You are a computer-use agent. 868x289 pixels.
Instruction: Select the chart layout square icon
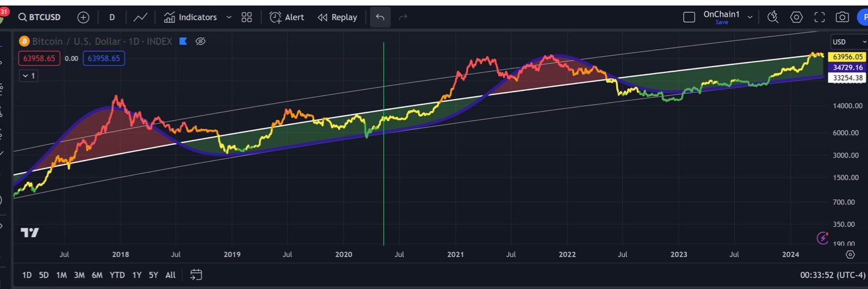coord(689,17)
